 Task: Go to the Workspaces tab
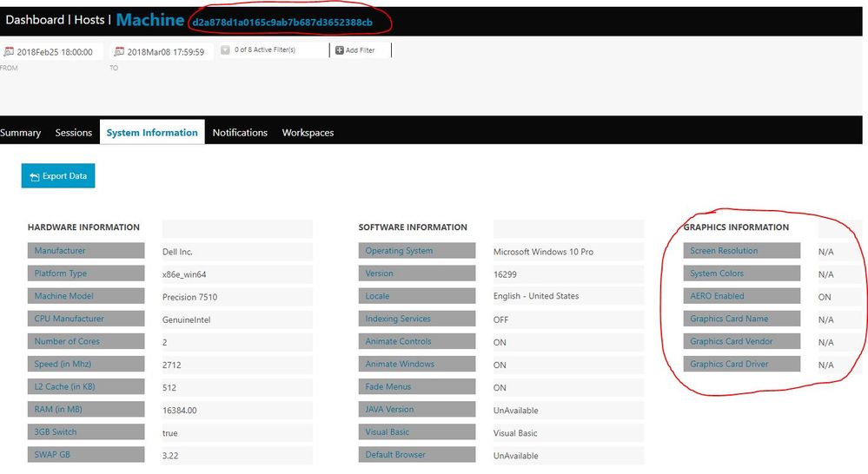pos(308,133)
